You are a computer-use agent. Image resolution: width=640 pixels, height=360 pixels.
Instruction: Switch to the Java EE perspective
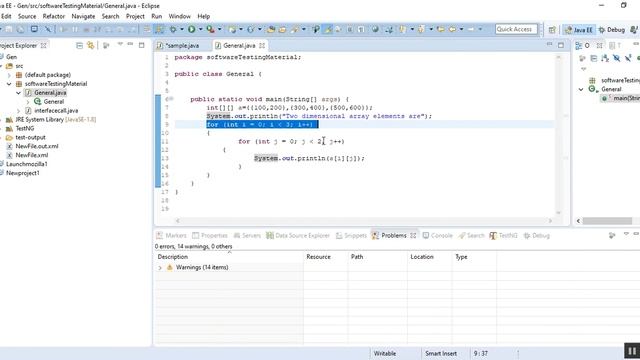click(x=579, y=30)
